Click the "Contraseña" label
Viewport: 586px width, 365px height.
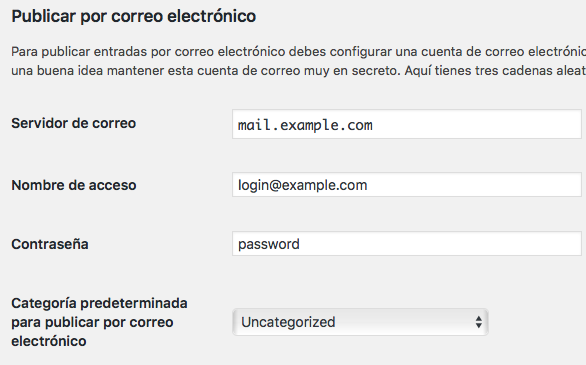pyautogui.click(x=50, y=244)
